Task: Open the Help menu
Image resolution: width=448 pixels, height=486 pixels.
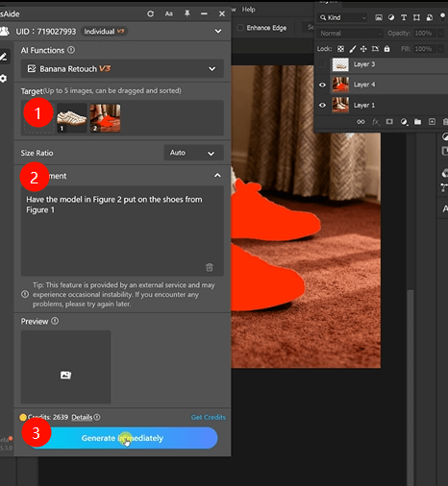Action: pos(248,10)
